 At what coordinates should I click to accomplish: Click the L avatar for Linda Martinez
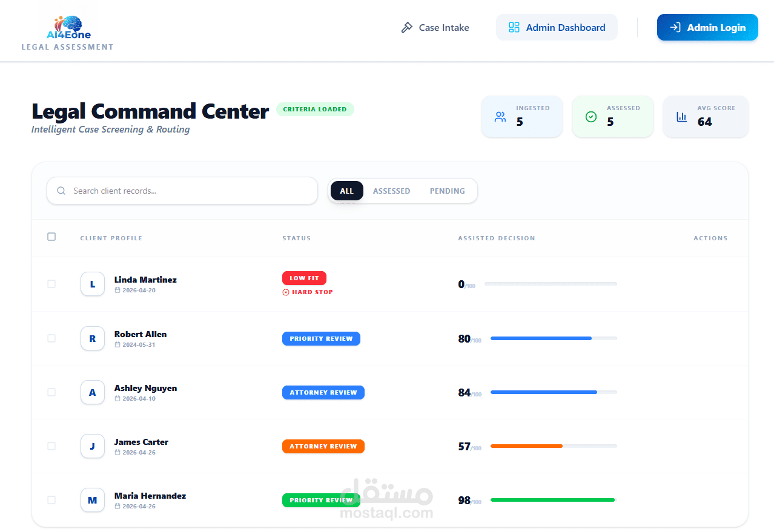93,284
